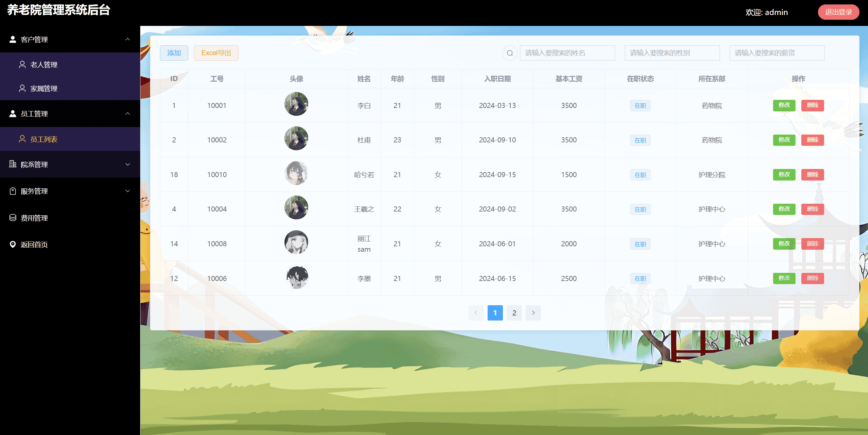Go to pagination page 2
Viewport: 868px width, 435px height.
point(514,313)
